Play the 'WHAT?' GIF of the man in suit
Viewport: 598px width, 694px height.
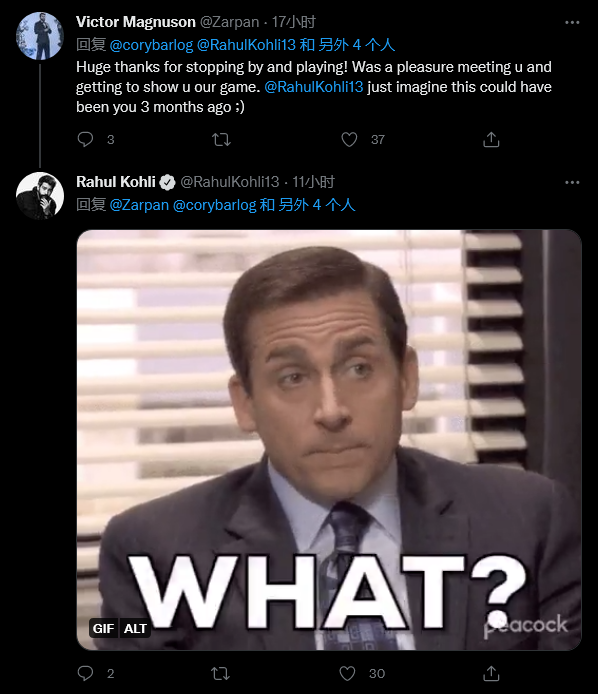point(329,440)
